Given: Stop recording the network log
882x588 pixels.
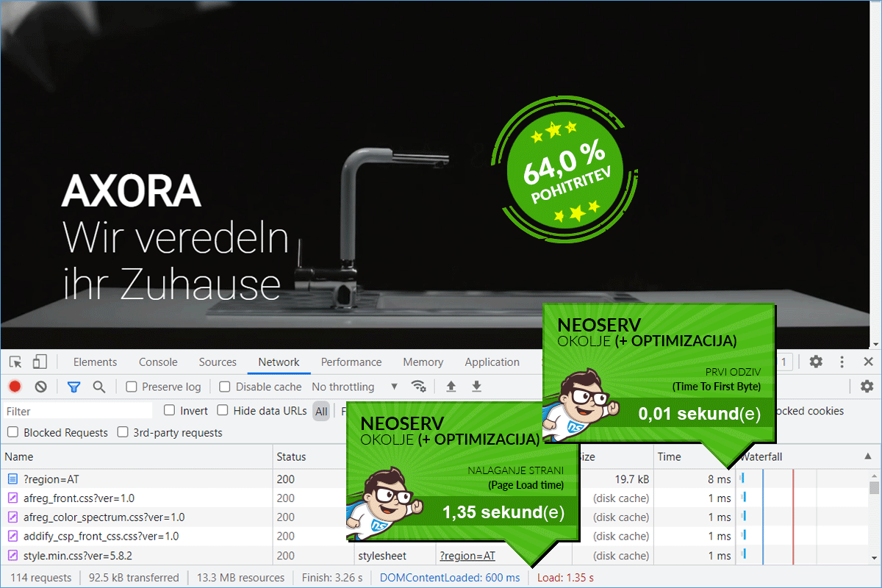Looking at the screenshot, I should pyautogui.click(x=15, y=387).
